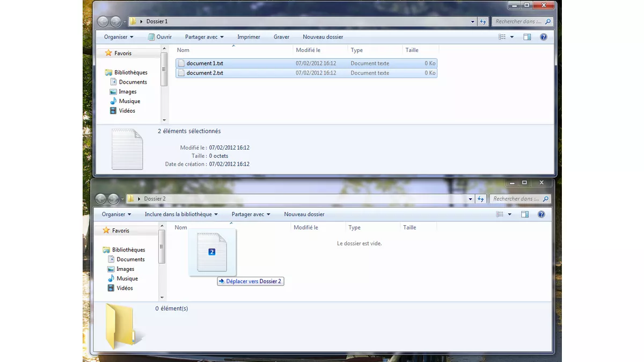Screen dimensions: 644x362
Task: Click the help icon in Dossier 1 window
Action: 543,37
